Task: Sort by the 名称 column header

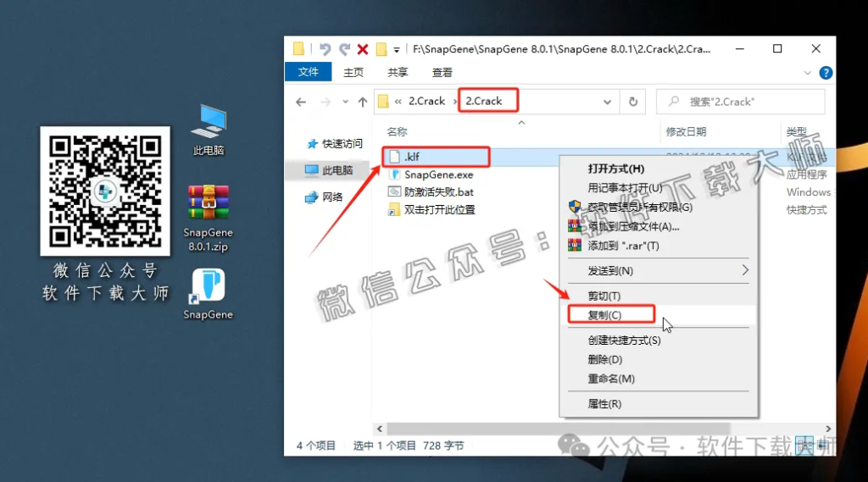Action: coord(397,131)
